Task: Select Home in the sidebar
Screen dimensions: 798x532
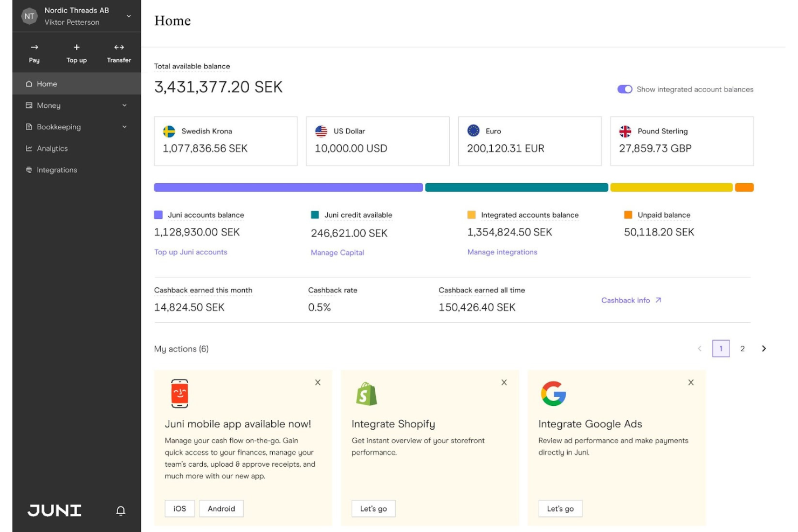Action: [46, 84]
